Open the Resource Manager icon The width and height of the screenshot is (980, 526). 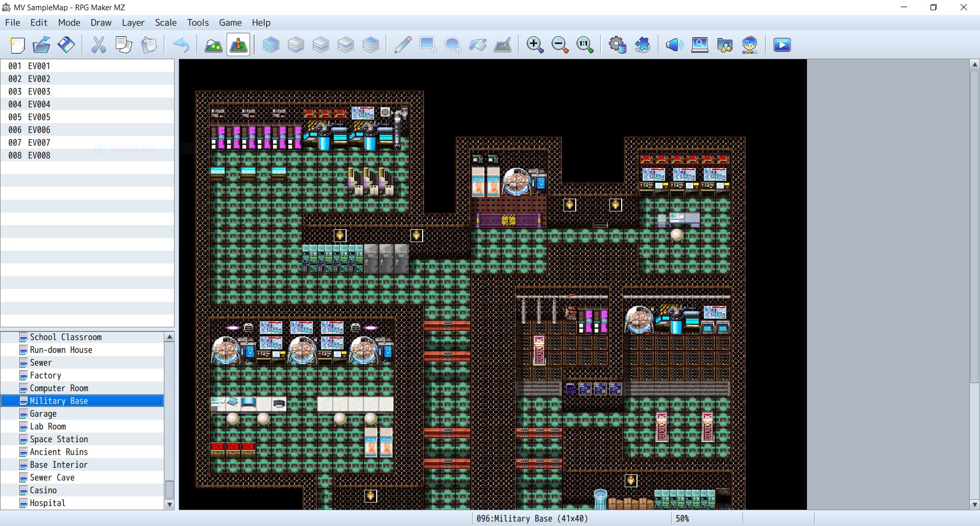[x=725, y=45]
